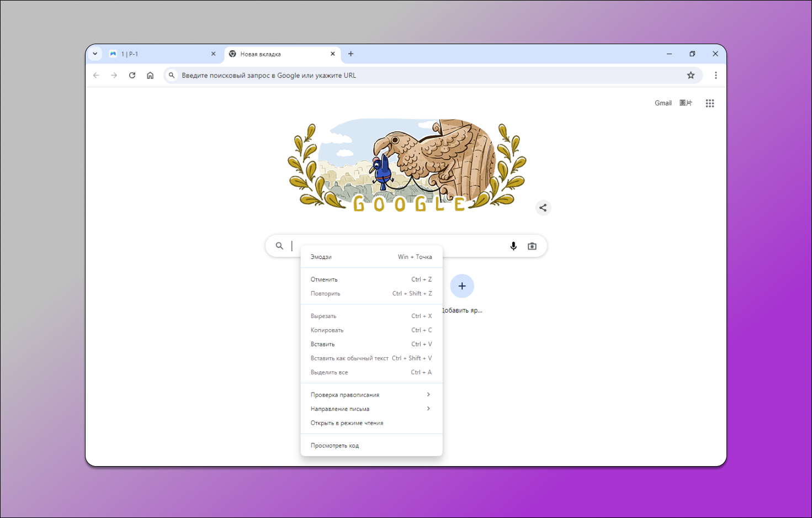This screenshot has height=518, width=812.
Task: Reload the current page
Action: (x=132, y=75)
